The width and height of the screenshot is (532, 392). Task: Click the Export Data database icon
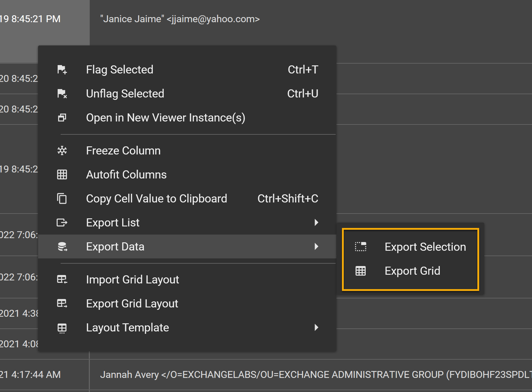pyautogui.click(x=62, y=247)
